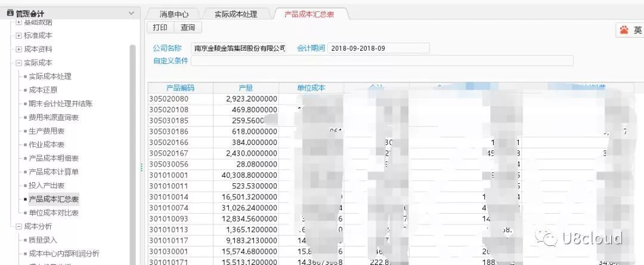Expand the 基础数据 tree node
644x265 pixels.
click(18, 23)
